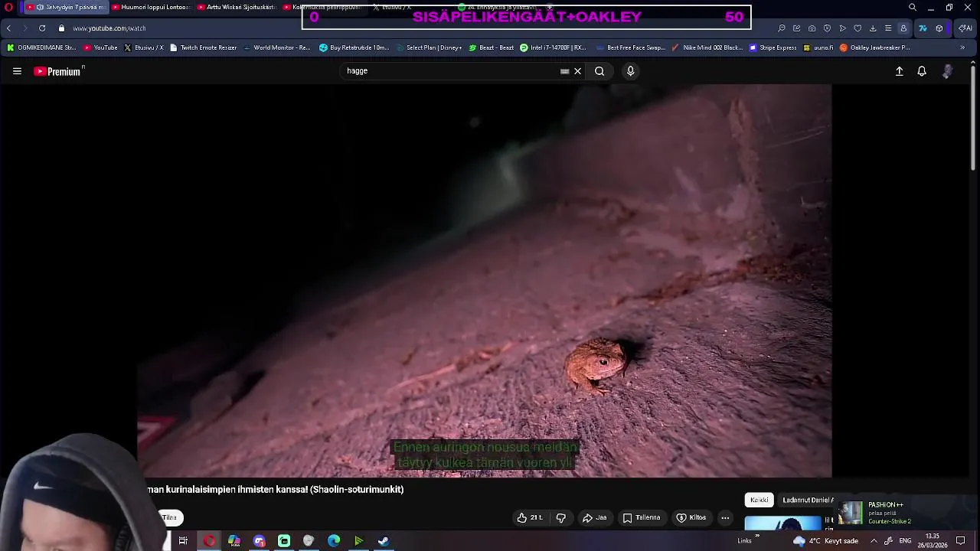Share the video with the Jaa button
The width and height of the screenshot is (980, 551).
point(594,518)
